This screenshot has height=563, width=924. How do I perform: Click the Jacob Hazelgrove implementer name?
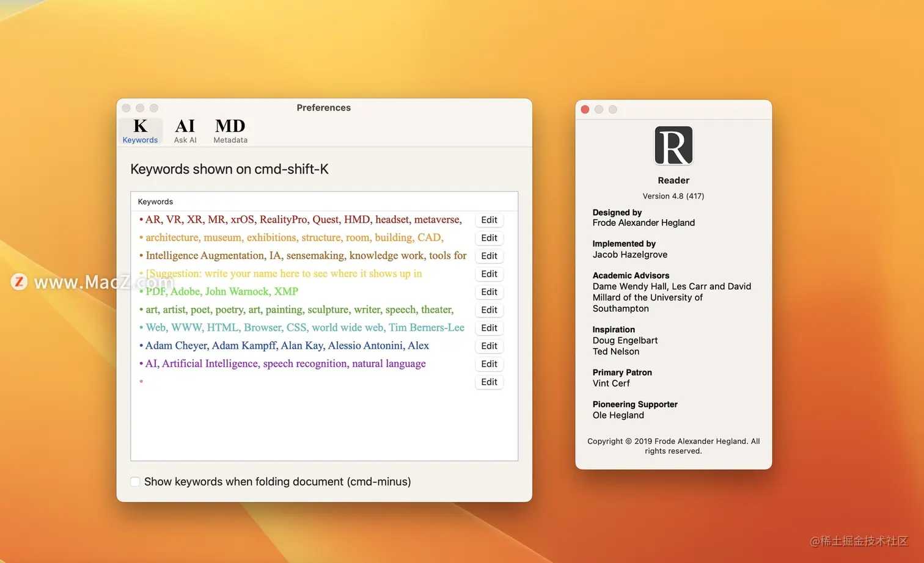[x=630, y=255]
